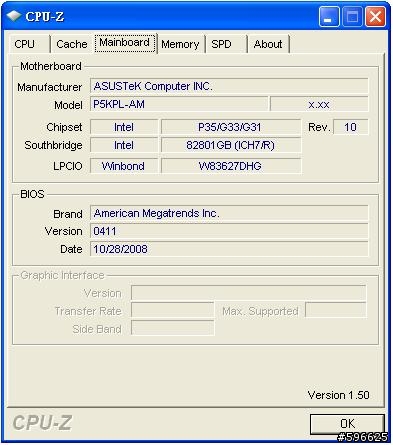Click the x.xx model revision field
This screenshot has height=445, width=393.
319,104
